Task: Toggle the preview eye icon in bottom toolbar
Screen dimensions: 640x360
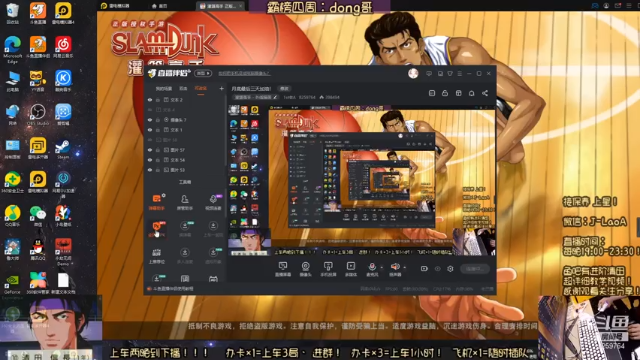Action: click(x=438, y=269)
